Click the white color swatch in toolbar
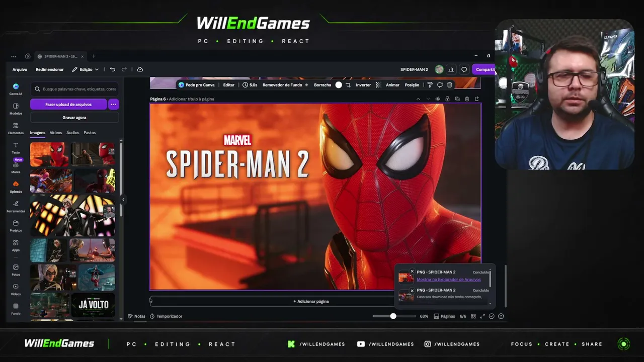Viewport: 644px width, 362px height. pos(339,85)
